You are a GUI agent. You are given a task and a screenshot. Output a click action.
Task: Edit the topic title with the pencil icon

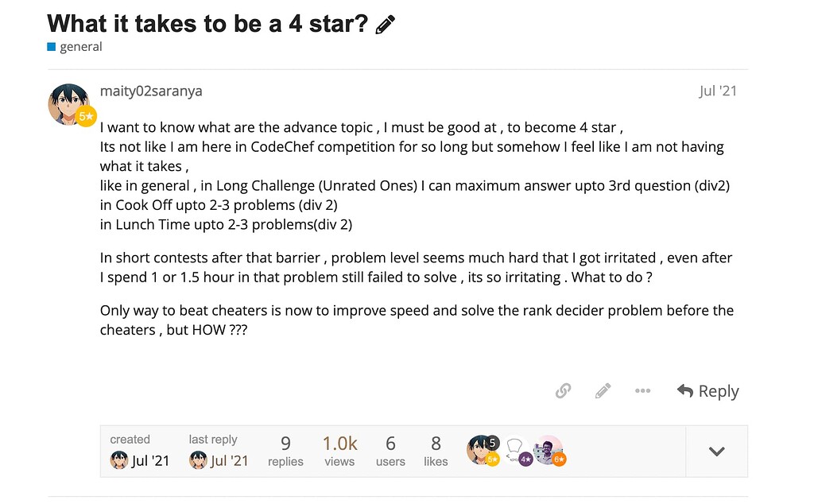click(x=385, y=23)
